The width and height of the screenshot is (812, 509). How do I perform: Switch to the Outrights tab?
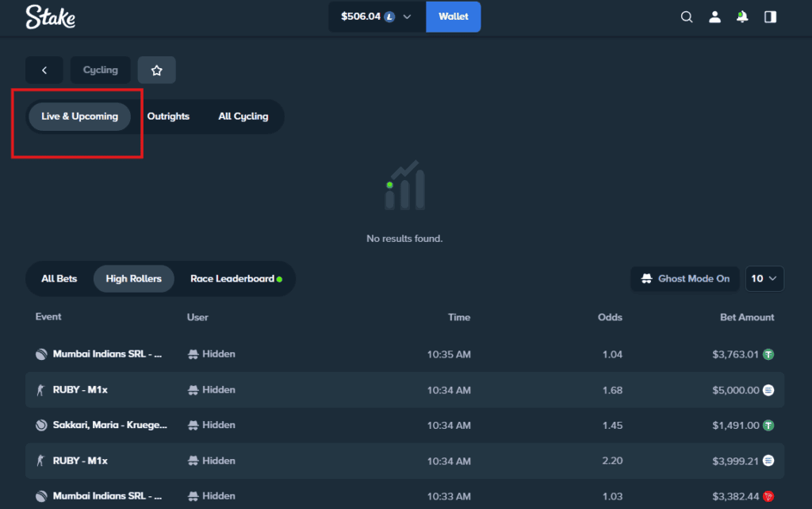(168, 116)
